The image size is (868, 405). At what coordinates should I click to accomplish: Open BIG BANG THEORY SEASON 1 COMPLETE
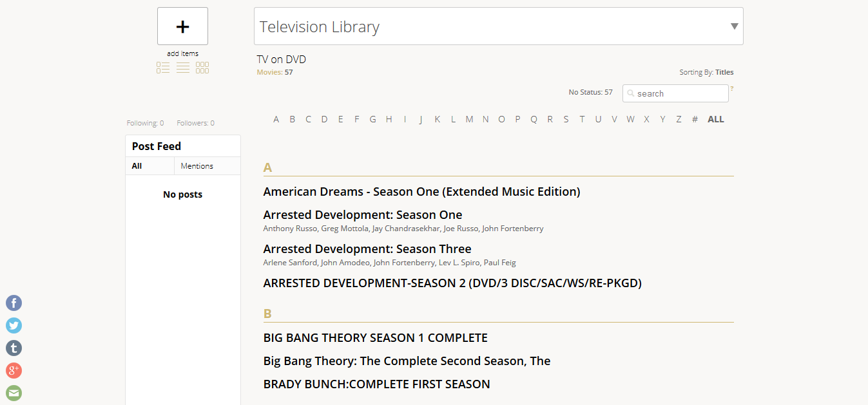tap(375, 338)
